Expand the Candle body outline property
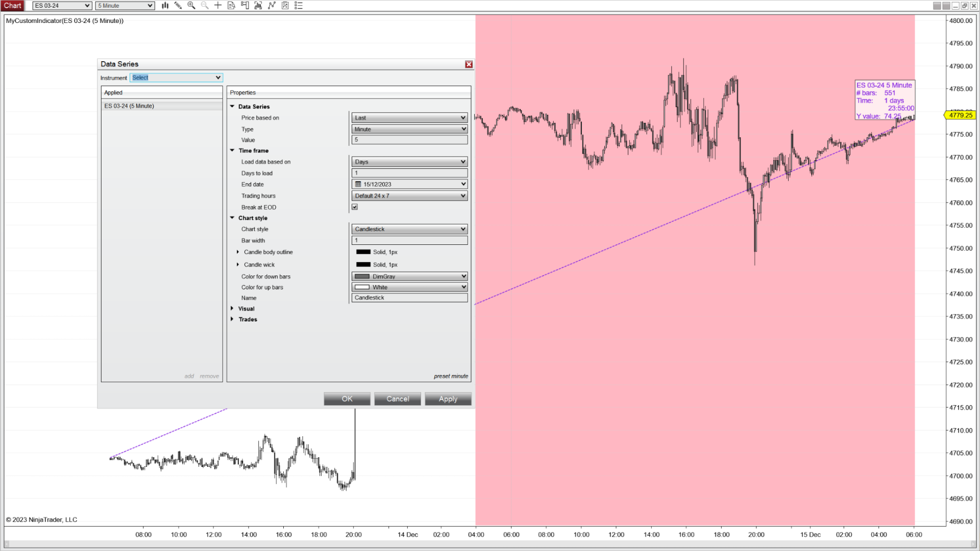 238,252
